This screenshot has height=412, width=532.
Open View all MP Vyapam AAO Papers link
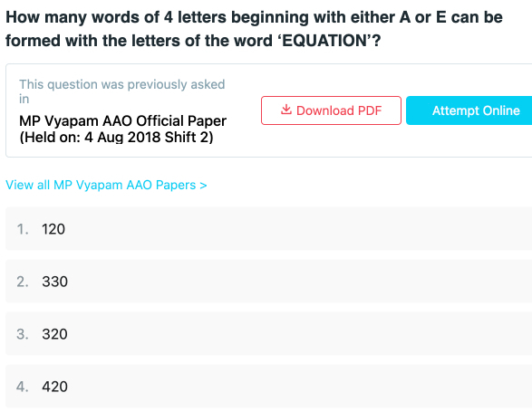click(x=106, y=185)
